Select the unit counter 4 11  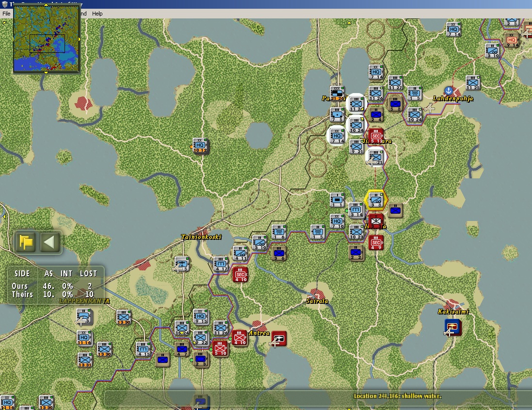point(240,253)
